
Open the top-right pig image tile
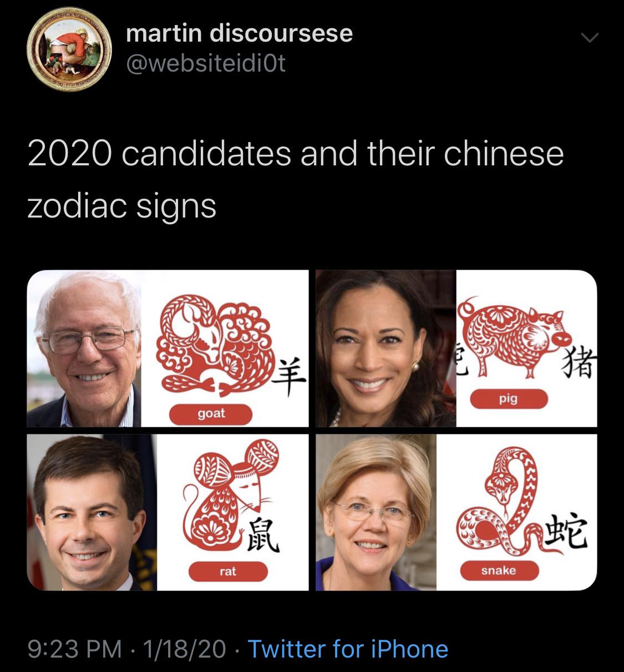pos(456,348)
